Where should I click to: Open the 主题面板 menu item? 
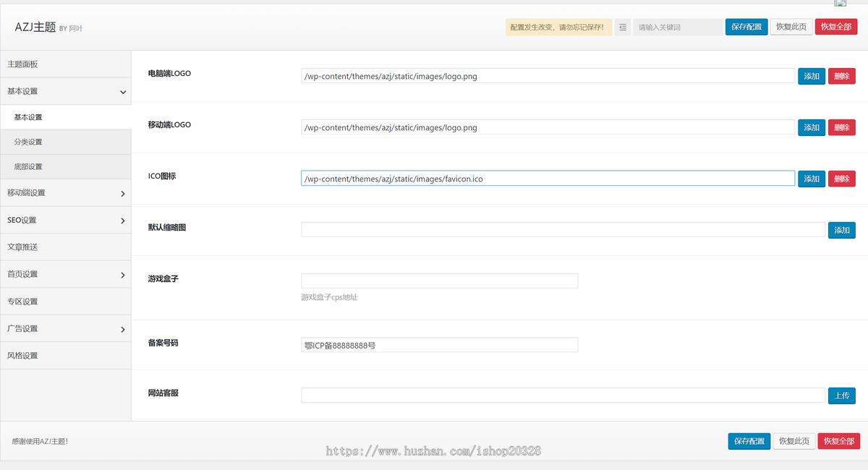coord(65,64)
